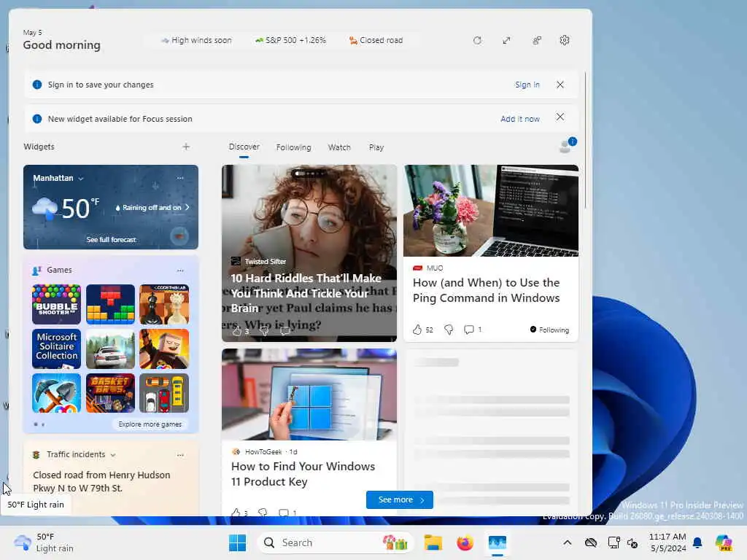This screenshot has height=560, width=747.
Task: Open the Closed road traffic alert
Action: click(376, 41)
